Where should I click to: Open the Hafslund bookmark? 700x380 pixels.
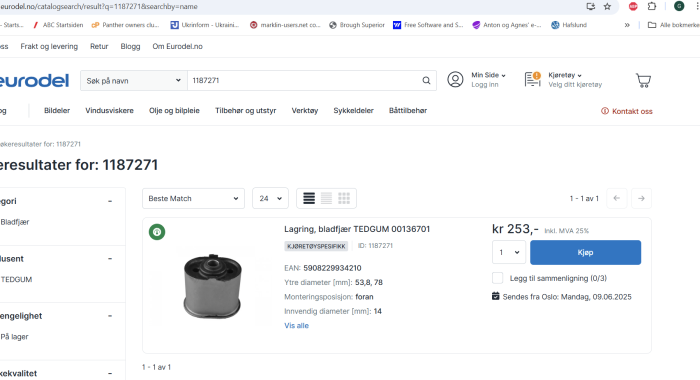(x=569, y=25)
